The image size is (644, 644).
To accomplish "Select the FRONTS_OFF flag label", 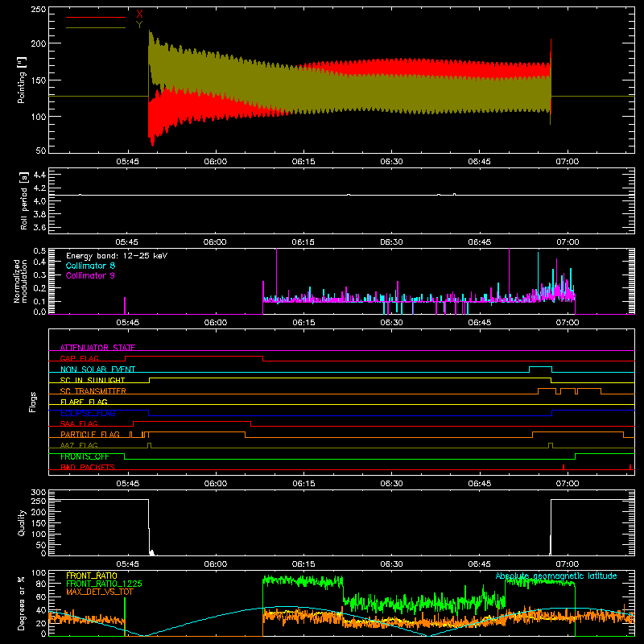I will point(85,456).
